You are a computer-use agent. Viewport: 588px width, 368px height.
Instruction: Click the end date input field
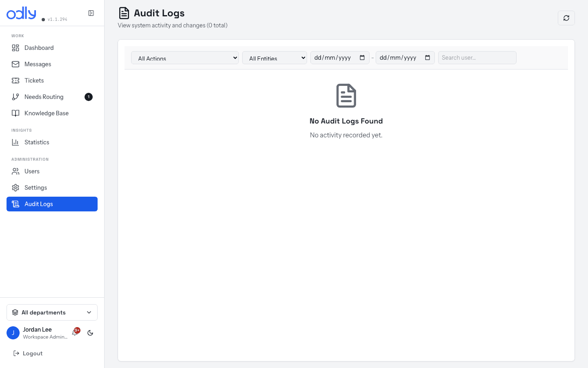pyautogui.click(x=405, y=58)
